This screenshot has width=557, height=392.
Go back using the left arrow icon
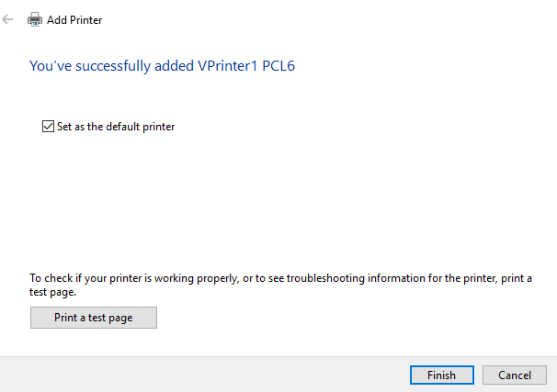pos(7,19)
